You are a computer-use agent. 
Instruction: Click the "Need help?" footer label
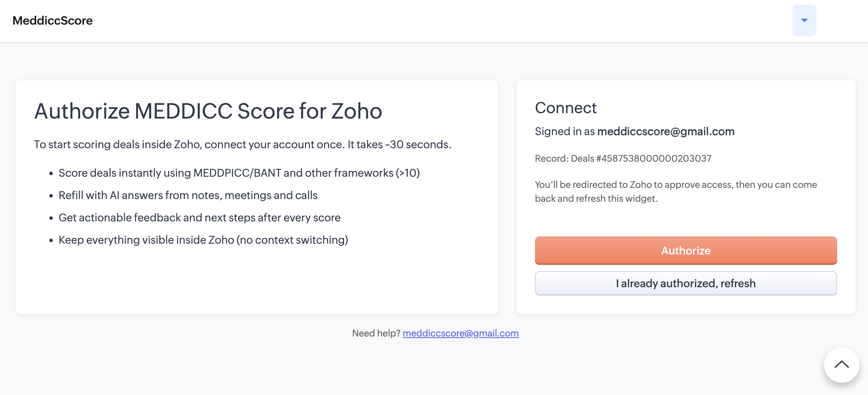(376, 333)
